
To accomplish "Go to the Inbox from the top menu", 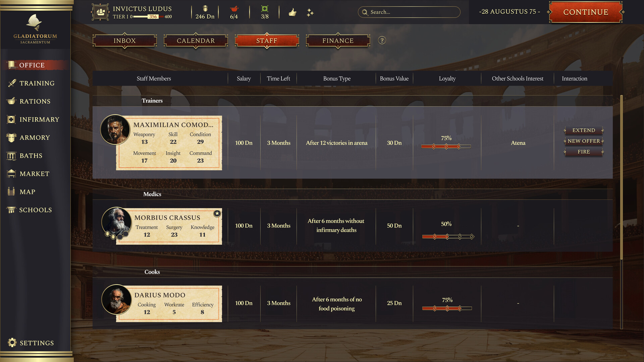I will click(124, 41).
